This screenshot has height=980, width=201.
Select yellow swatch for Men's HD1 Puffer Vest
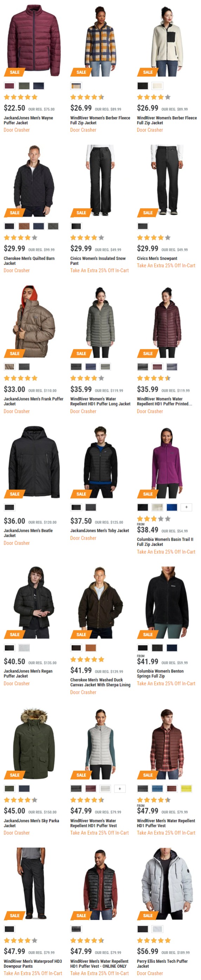click(x=186, y=789)
